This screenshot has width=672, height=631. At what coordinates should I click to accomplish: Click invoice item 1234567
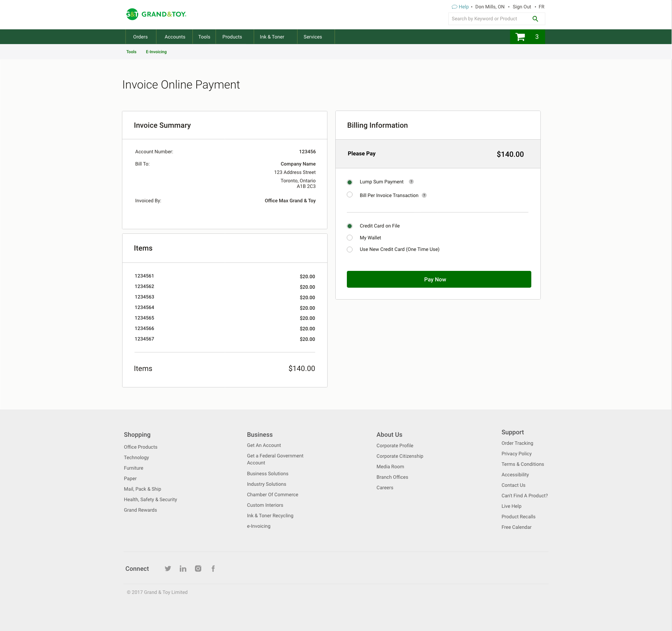pos(144,339)
